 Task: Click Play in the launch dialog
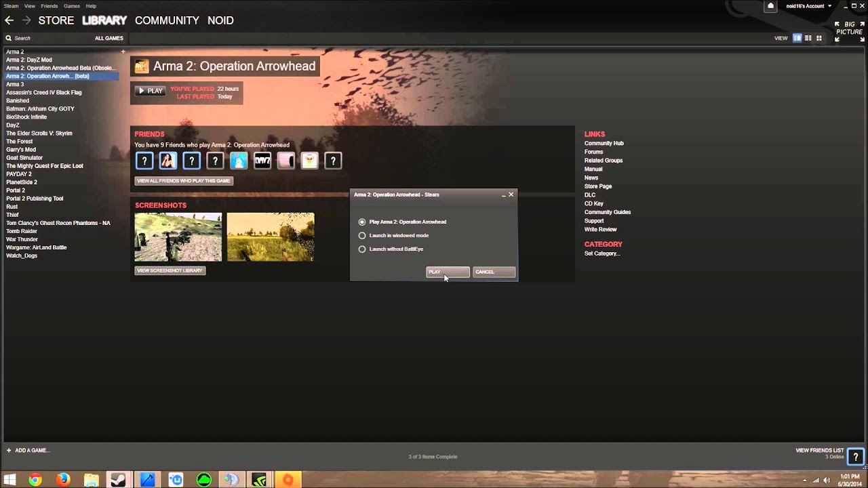[448, 272]
